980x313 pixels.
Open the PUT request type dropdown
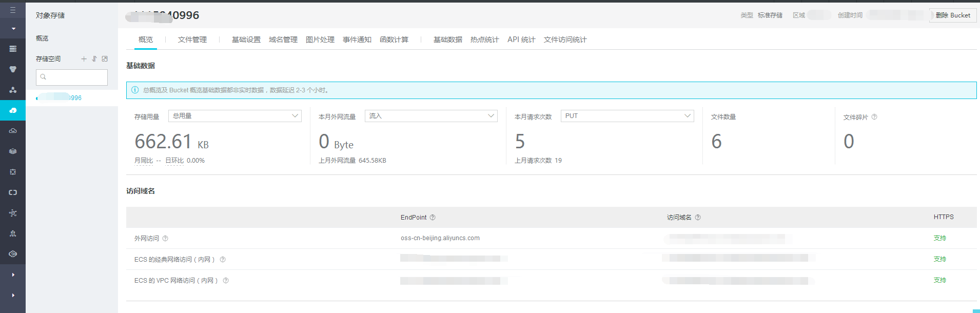point(627,116)
